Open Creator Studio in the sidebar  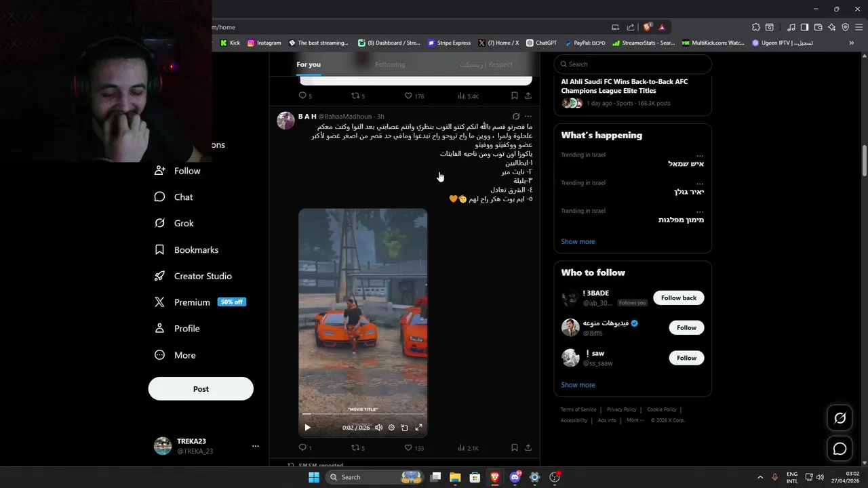click(193, 276)
